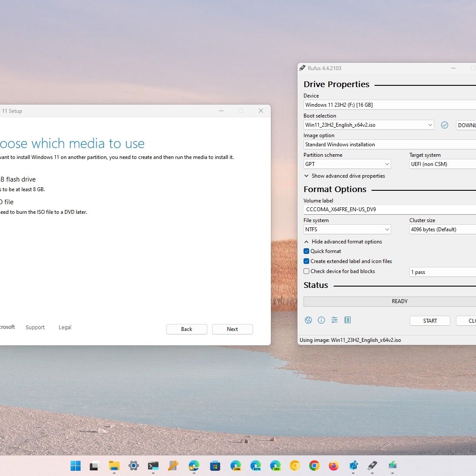Launch Windows Terminal from the taskbar
476x476 pixels.
[153, 466]
